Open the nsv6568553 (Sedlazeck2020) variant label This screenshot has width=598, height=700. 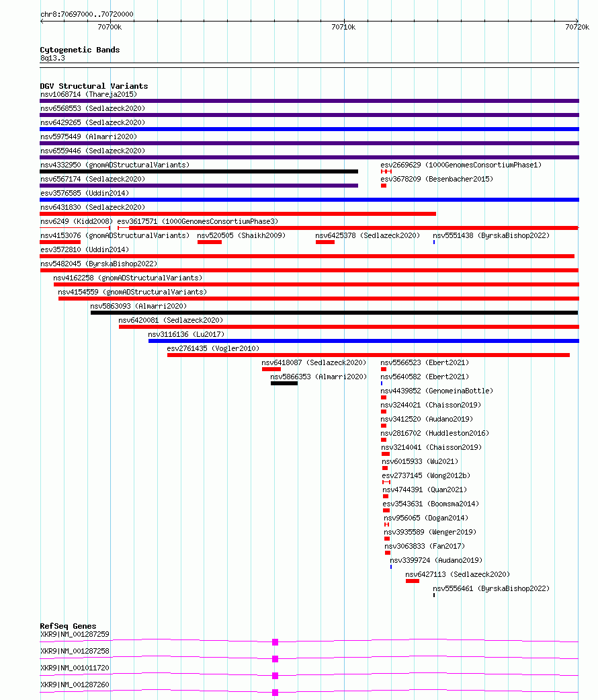[x=93, y=108]
